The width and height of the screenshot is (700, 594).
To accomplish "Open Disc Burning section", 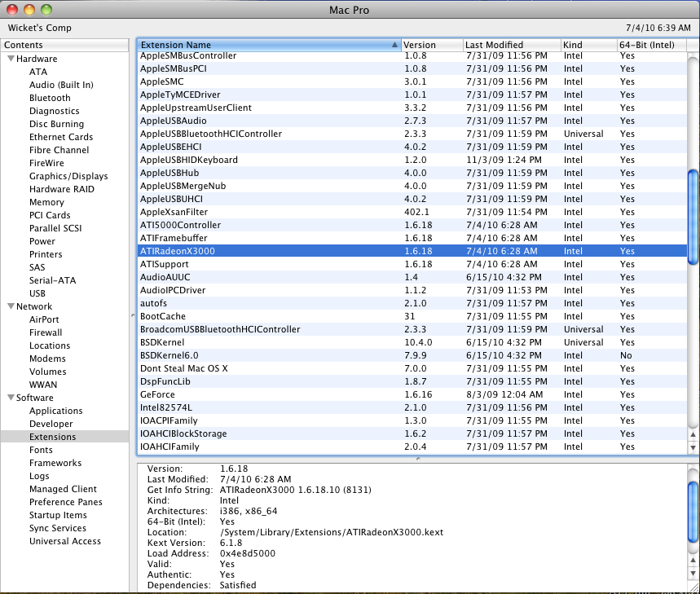I will point(57,124).
